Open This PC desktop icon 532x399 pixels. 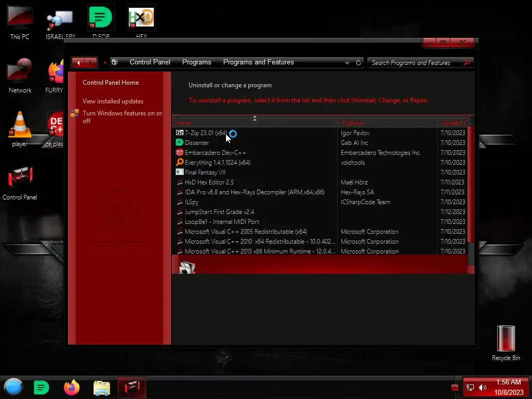click(x=20, y=22)
